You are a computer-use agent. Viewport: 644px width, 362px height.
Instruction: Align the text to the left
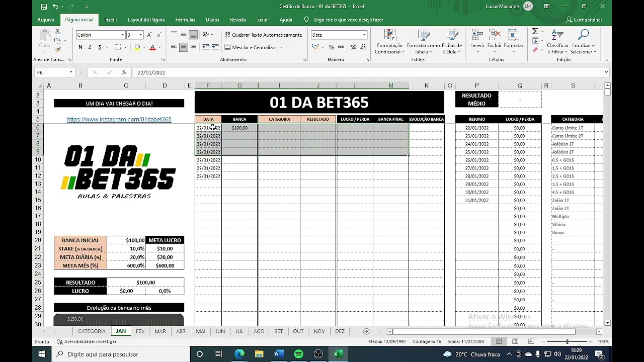tap(174, 47)
